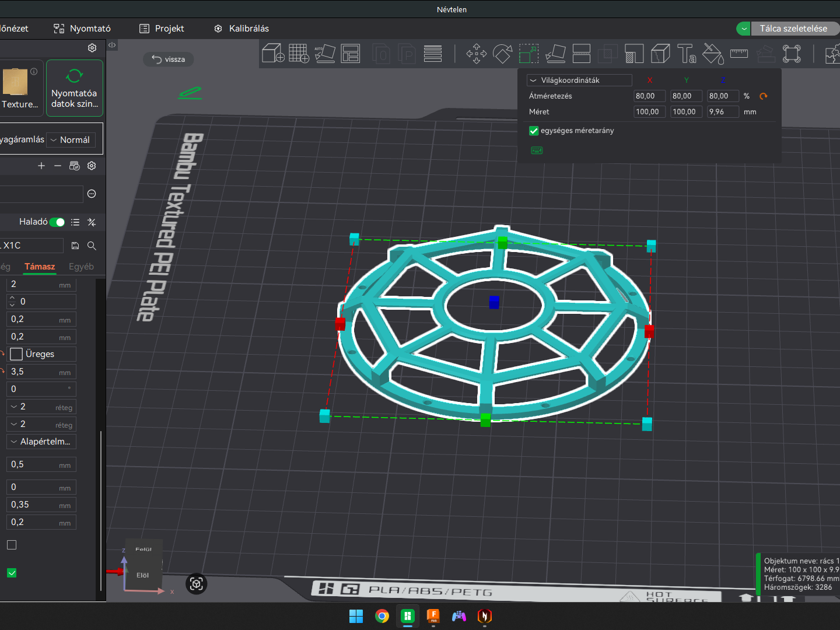Screen dimensions: 840x630
Task: Open the Kalibrálás menu
Action: (x=242, y=29)
